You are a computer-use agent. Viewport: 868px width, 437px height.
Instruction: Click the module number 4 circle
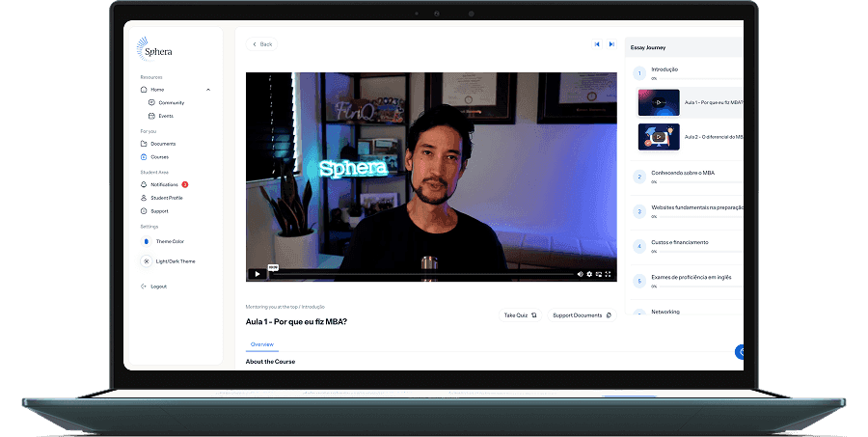(x=639, y=246)
